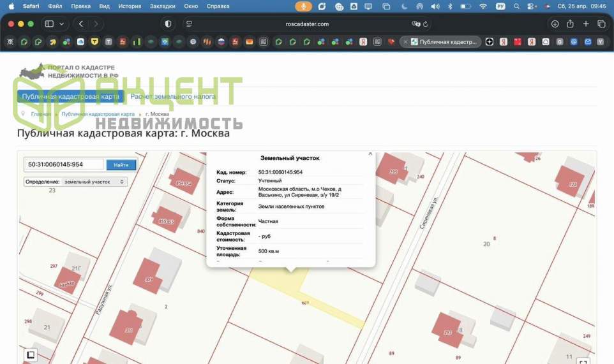Click the map layers icon bottom-left
The width and height of the screenshot is (614, 364).
coord(31,355)
